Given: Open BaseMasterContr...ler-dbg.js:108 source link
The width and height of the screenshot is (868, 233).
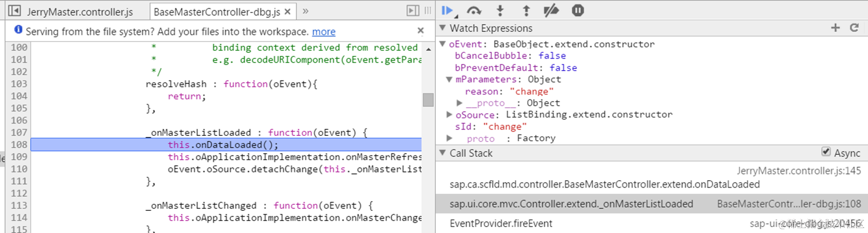Looking at the screenshot, I should tap(789, 204).
